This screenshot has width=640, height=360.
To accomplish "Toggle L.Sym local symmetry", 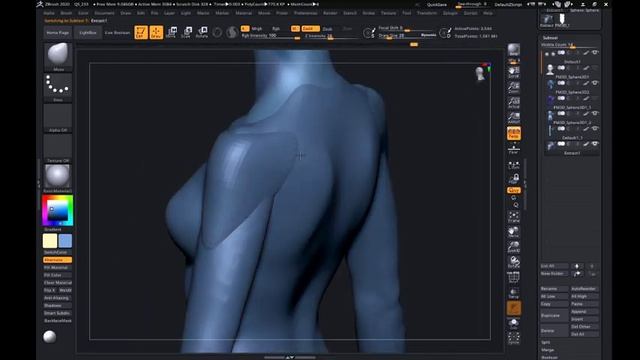I will pos(514,164).
